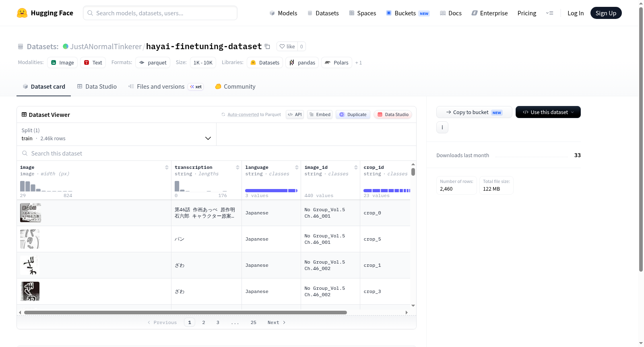Open API access for the viewer

tap(295, 114)
